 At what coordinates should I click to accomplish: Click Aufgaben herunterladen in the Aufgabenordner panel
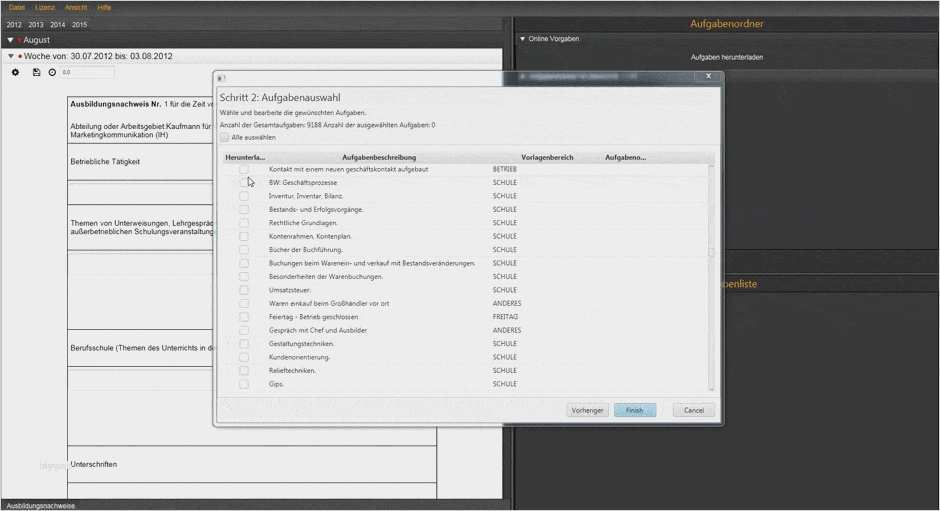point(727,57)
